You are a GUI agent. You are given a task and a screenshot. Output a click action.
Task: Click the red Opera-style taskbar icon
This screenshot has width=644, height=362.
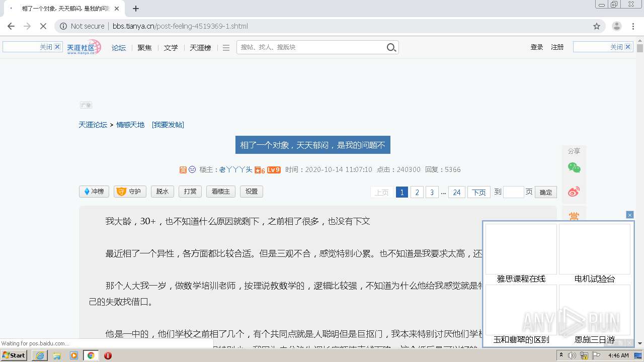coord(108,355)
